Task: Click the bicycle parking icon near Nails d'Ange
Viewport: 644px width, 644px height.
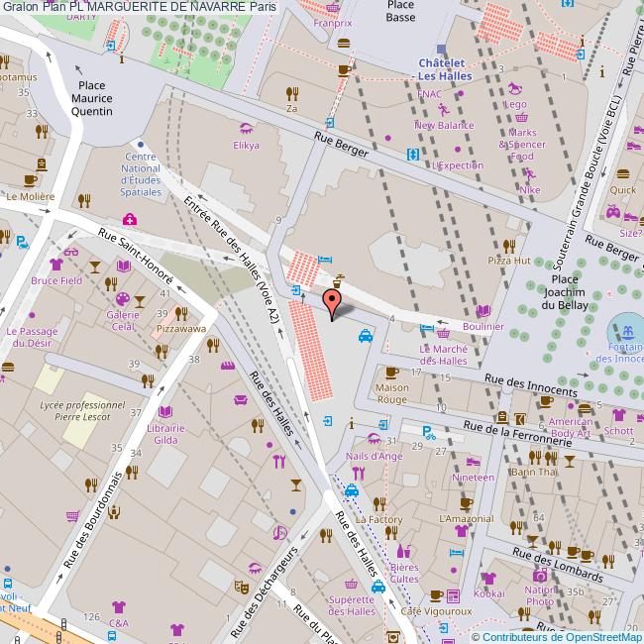Action: [428, 432]
